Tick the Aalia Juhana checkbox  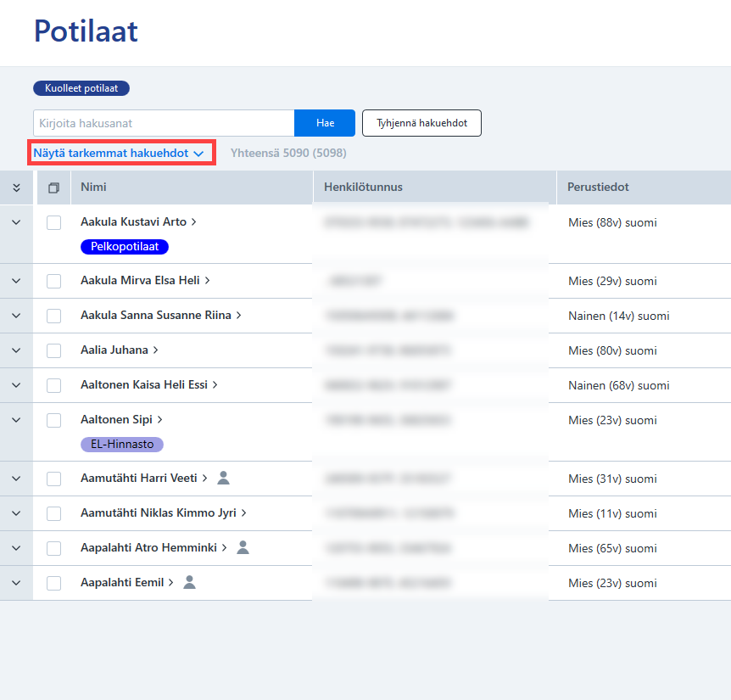click(53, 350)
